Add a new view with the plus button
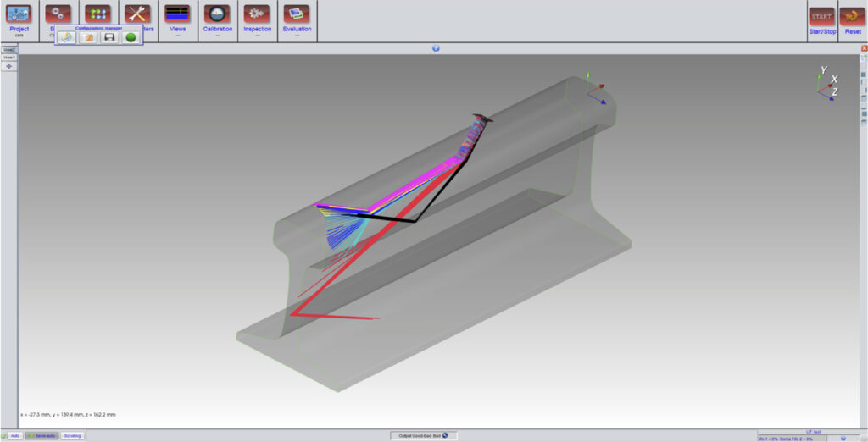 tap(8, 66)
